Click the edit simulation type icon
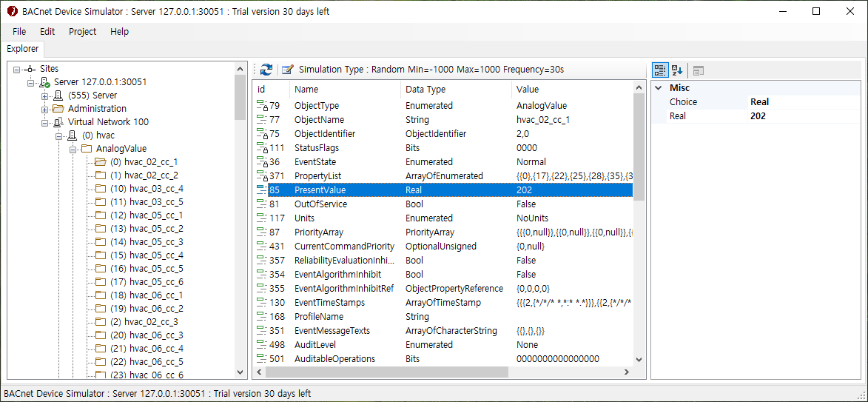 pos(287,70)
